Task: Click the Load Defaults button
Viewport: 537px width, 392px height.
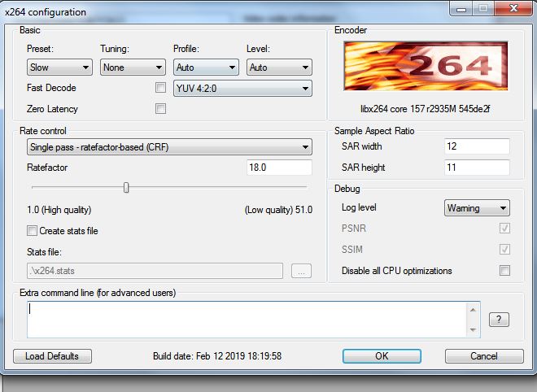Action: click(x=52, y=356)
